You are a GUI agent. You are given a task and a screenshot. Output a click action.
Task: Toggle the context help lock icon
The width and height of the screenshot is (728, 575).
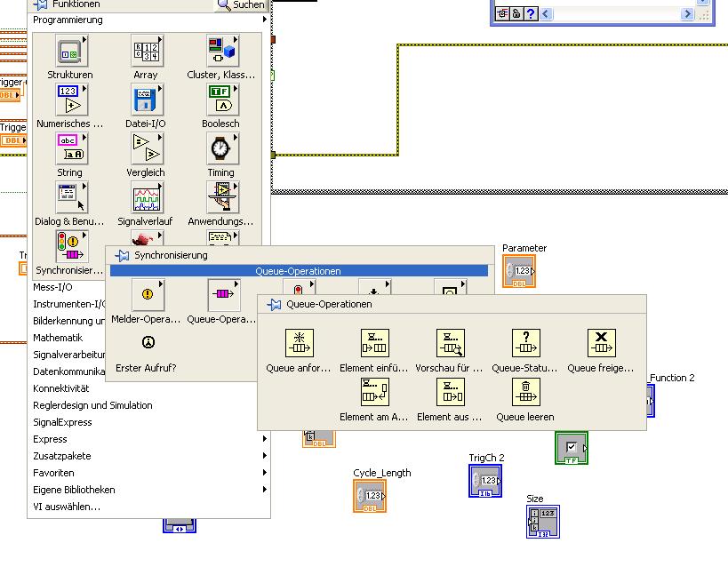[516, 14]
